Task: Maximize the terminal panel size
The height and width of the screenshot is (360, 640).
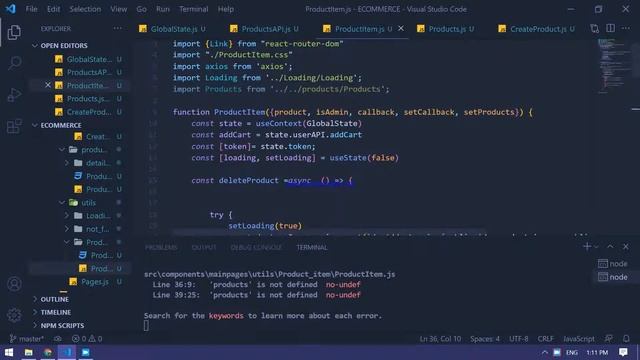Action: pos(610,247)
